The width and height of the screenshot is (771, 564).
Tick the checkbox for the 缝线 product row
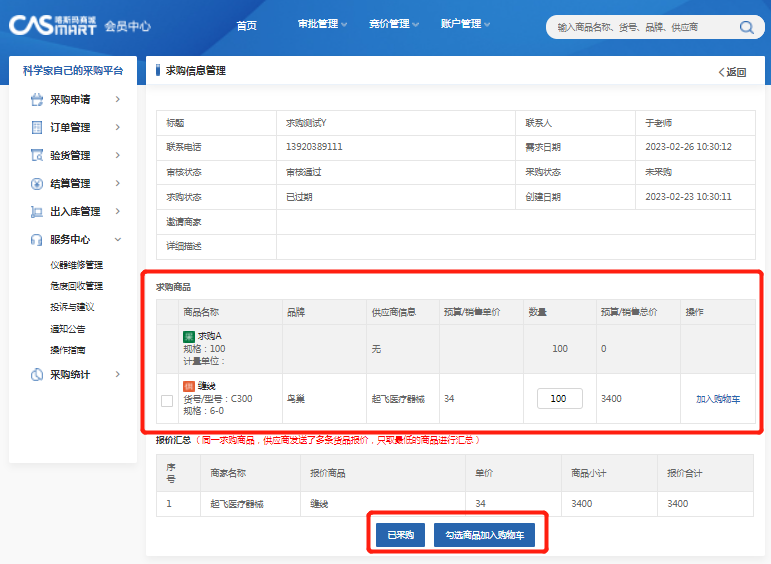[x=167, y=400]
